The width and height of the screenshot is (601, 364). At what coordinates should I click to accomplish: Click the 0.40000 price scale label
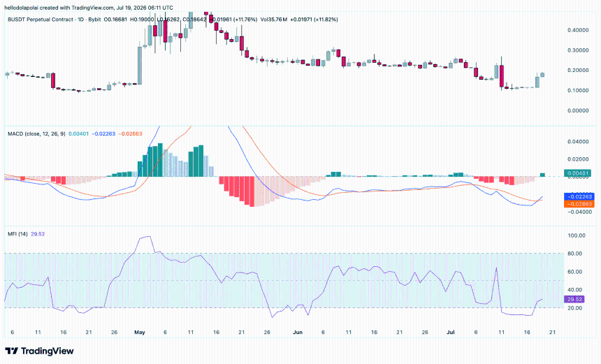[x=578, y=30]
